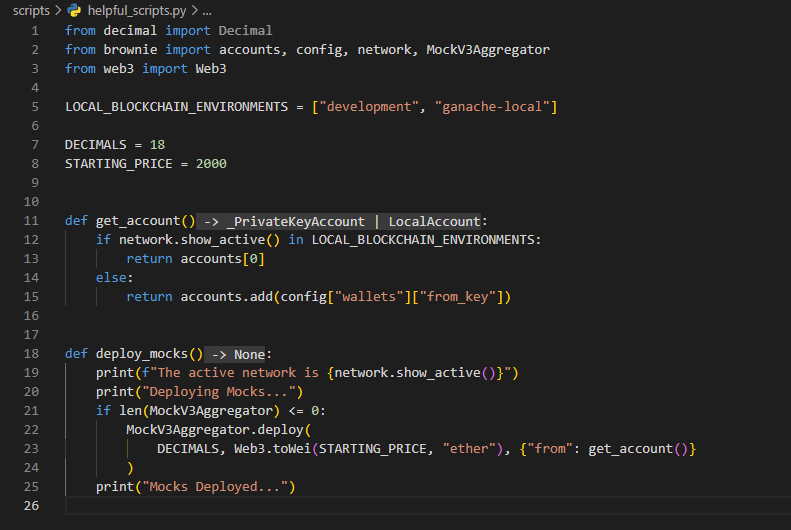Click the 'scripts' folder in breadcrumb
791x530 pixels.
pos(31,11)
